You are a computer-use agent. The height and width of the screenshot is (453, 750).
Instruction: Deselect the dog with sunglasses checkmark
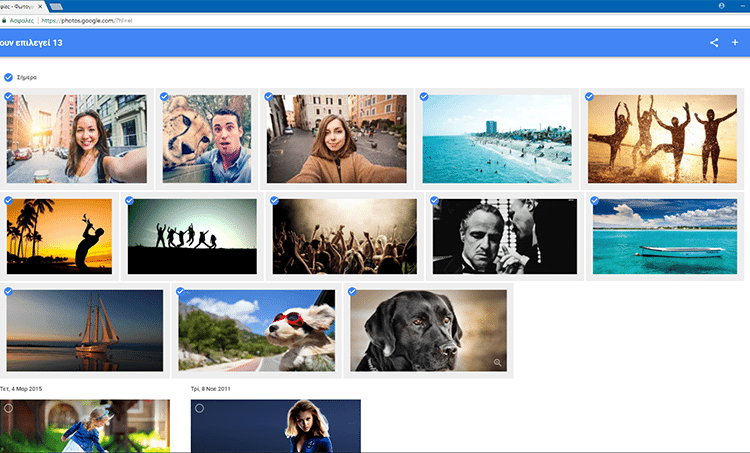[x=180, y=291]
